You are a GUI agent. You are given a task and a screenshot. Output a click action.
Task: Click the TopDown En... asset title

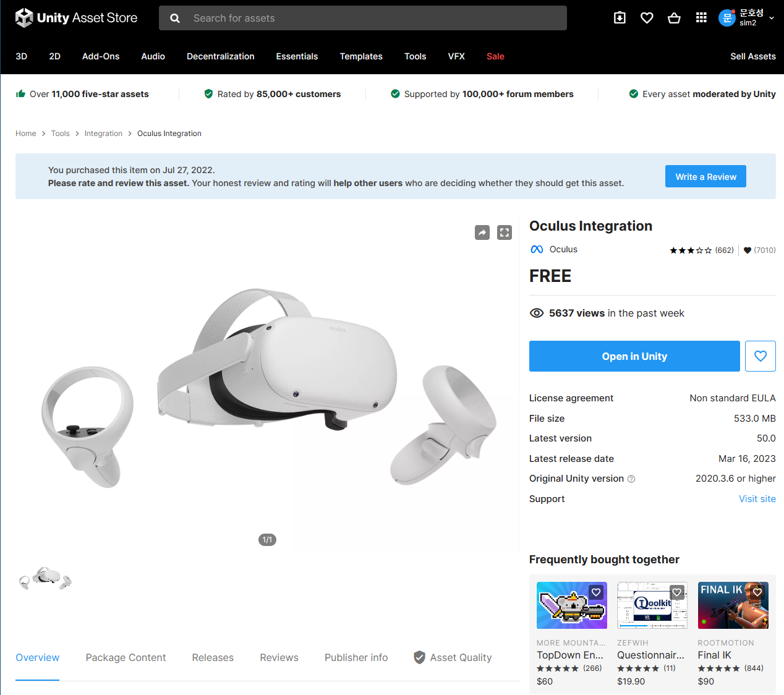click(570, 655)
